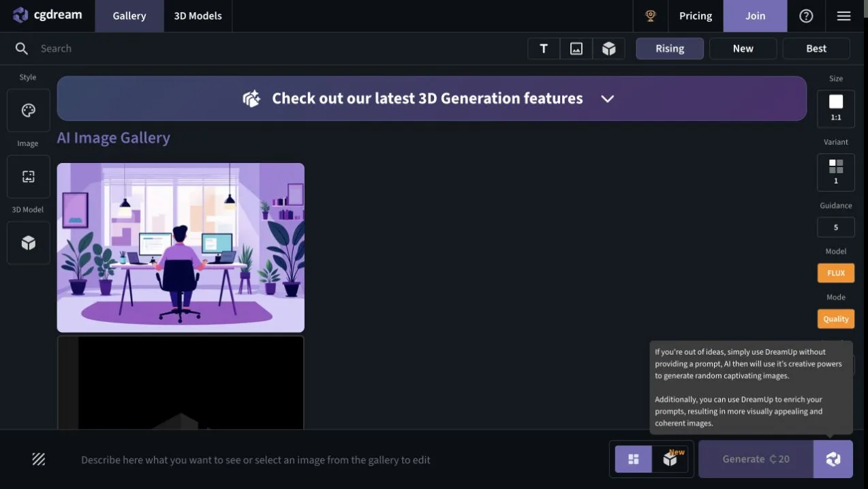The image size is (868, 489).
Task: Select the New 3D generation mode
Action: (x=670, y=459)
